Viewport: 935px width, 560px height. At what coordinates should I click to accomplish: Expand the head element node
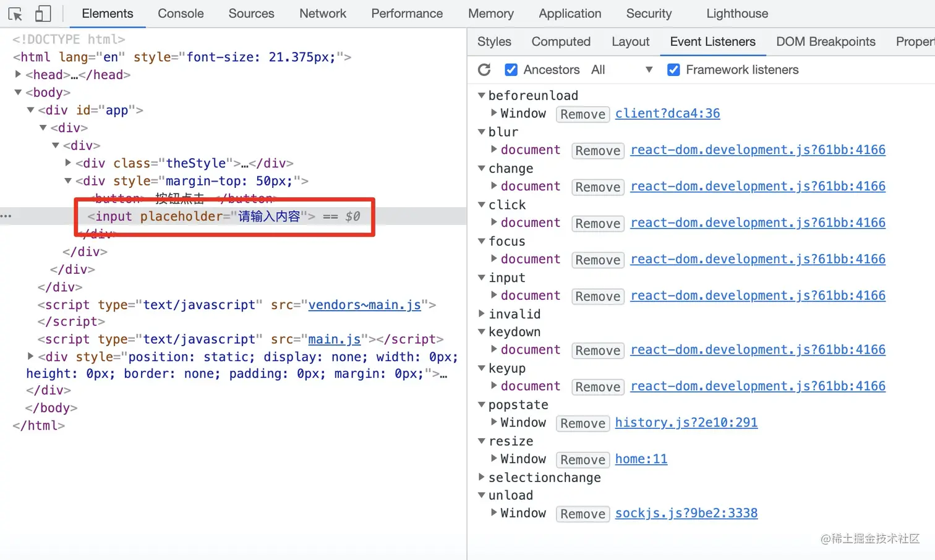(18, 74)
